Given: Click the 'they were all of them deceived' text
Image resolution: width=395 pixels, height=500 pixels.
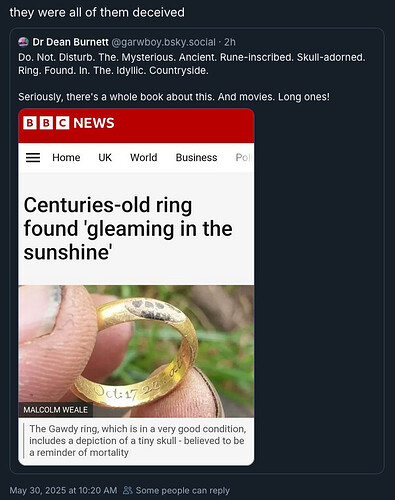Looking at the screenshot, I should point(97,12).
